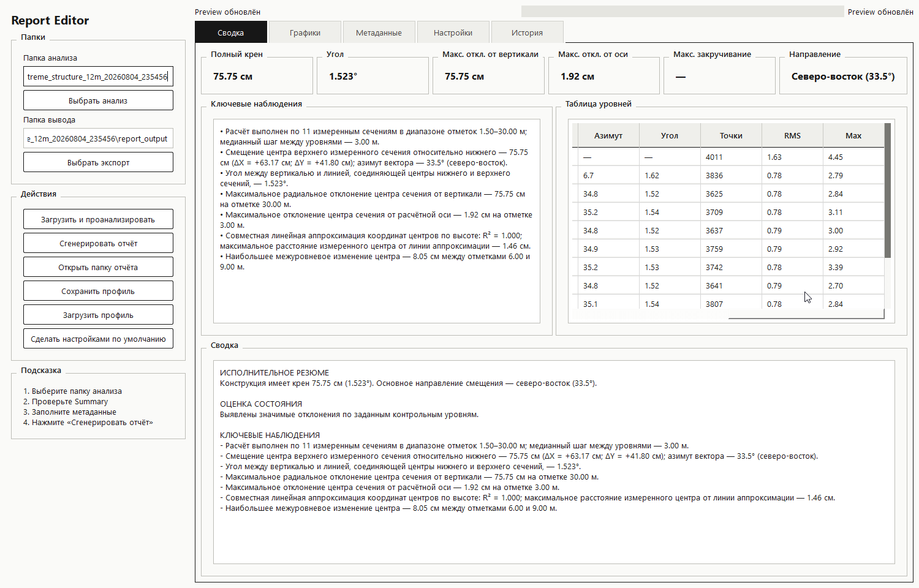This screenshot has height=588, width=919.
Task: Focus the Папка анализа path field
Action: pyautogui.click(x=98, y=77)
